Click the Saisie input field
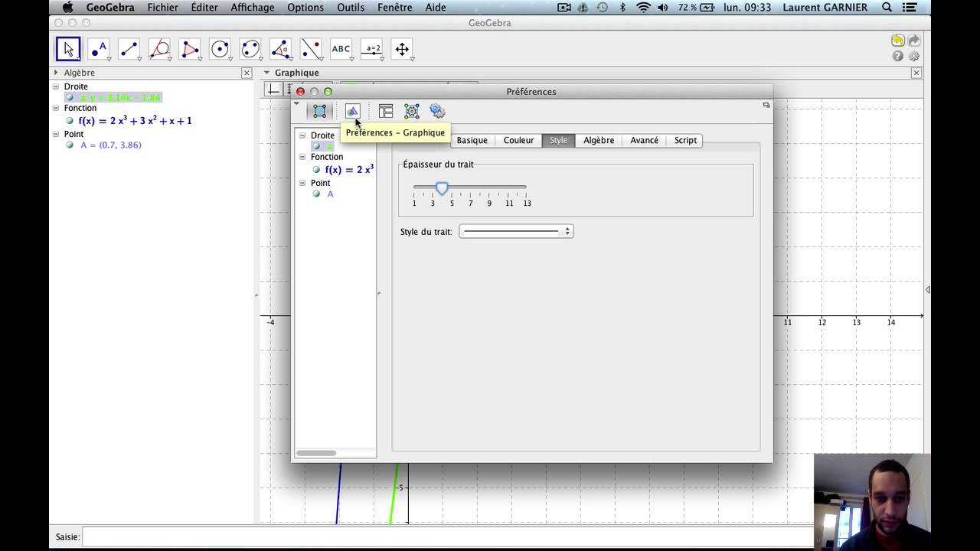This screenshot has width=980, height=551. (448, 537)
